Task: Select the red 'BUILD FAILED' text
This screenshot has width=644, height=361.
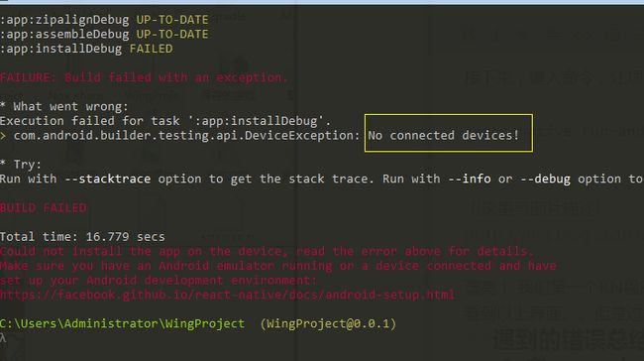Action: 43,208
